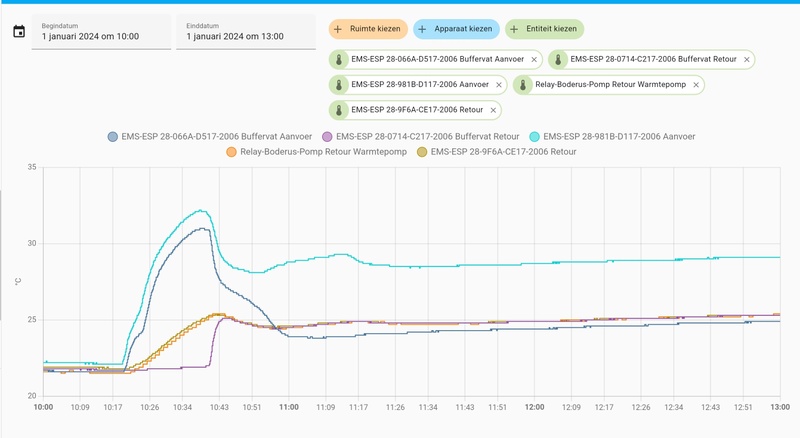800x438 pixels.
Task: Toggle Buffervat Aanvoer series in legend
Action: tap(210, 137)
